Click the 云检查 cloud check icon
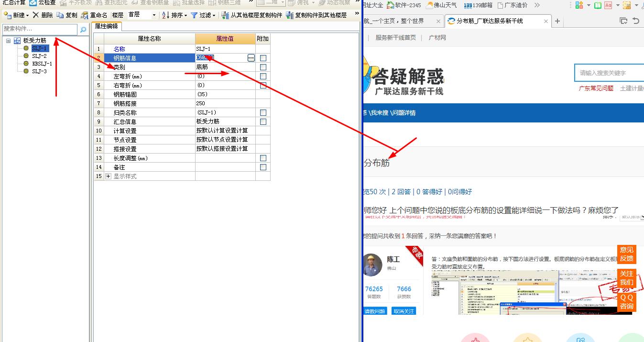The image size is (644, 342). pyautogui.click(x=33, y=3)
